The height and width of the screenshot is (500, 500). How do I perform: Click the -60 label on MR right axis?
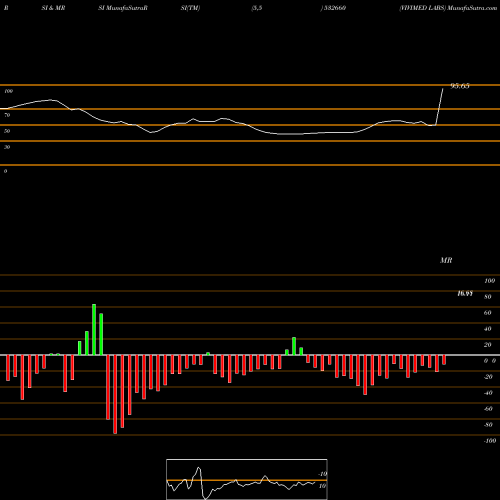[x=488, y=409]
